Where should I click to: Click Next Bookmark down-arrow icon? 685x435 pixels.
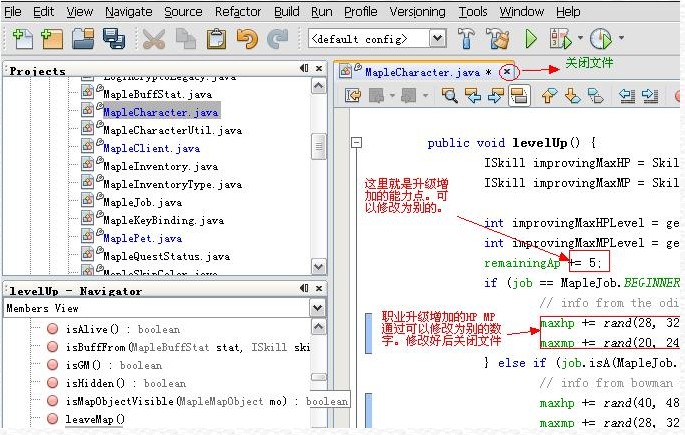pyautogui.click(x=572, y=95)
